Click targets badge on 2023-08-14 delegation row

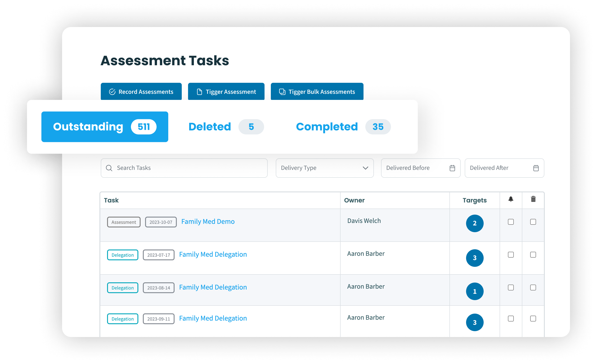pos(474,291)
